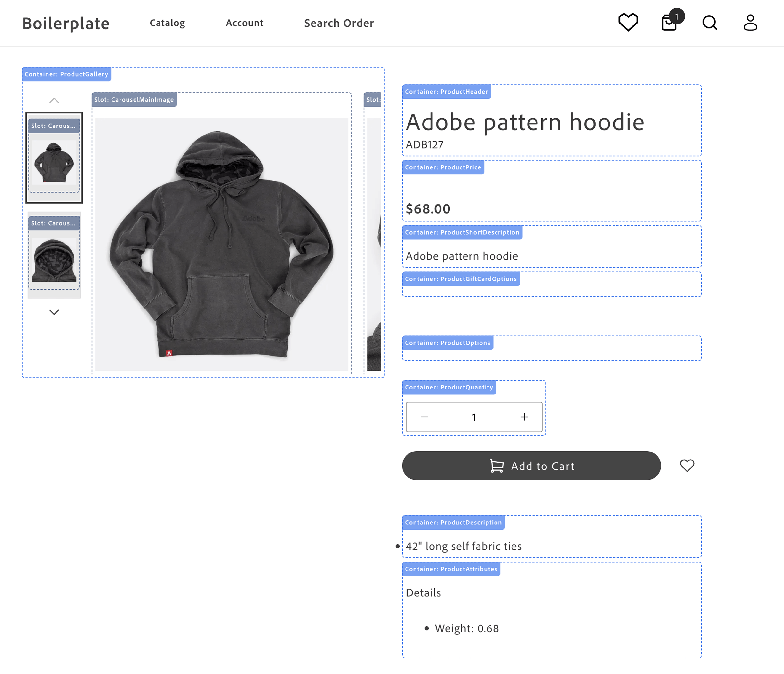The width and height of the screenshot is (784, 674).
Task: Click the Details heading
Action: 424,593
